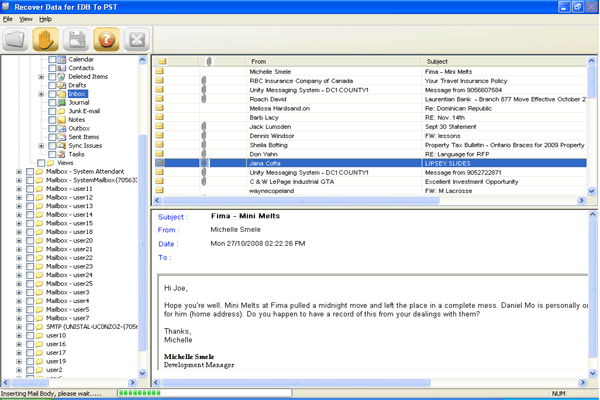This screenshot has height=400, width=600.
Task: Click the Close X toolbar icon
Action: coord(136,40)
